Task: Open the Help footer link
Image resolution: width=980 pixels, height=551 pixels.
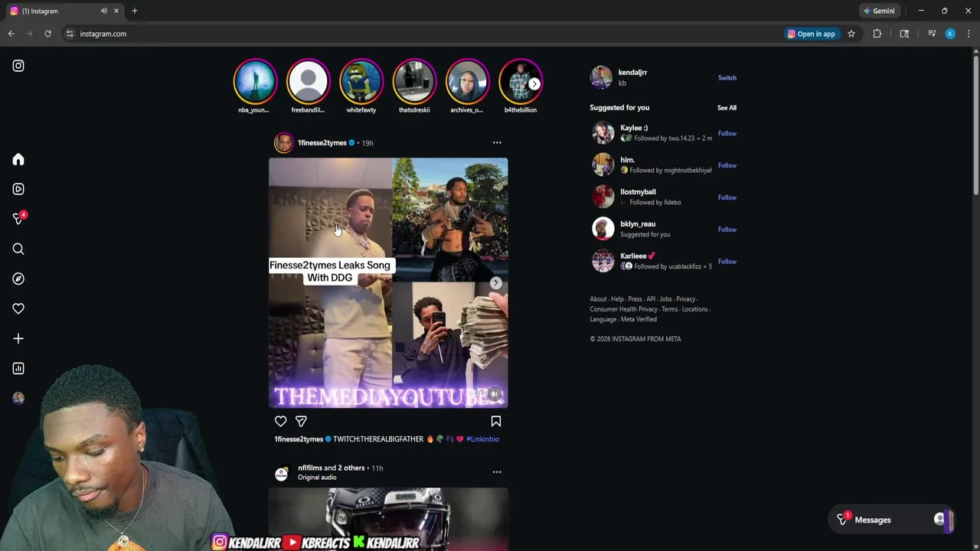Action: (617, 299)
